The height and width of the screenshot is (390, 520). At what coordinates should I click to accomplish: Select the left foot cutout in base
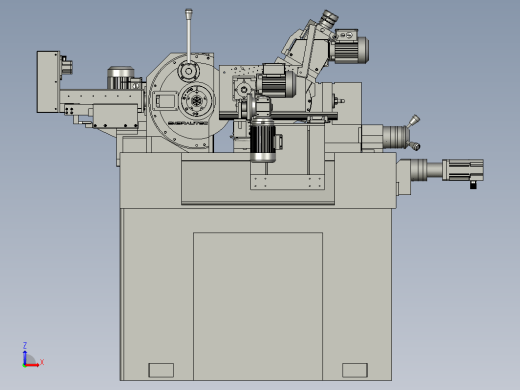tap(161, 370)
